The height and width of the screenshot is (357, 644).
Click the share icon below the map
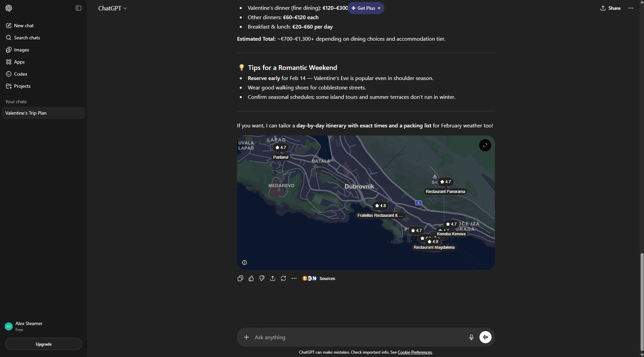pos(273,278)
